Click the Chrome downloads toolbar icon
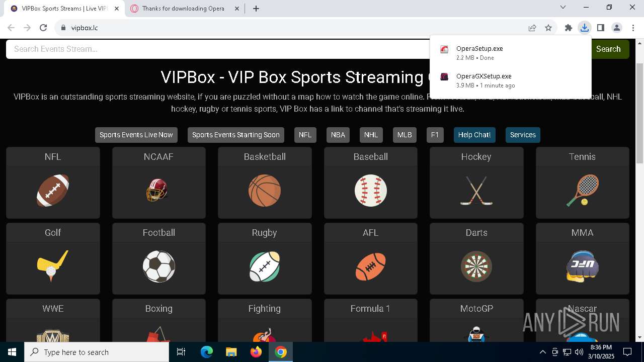This screenshot has height=362, width=644. click(x=584, y=28)
